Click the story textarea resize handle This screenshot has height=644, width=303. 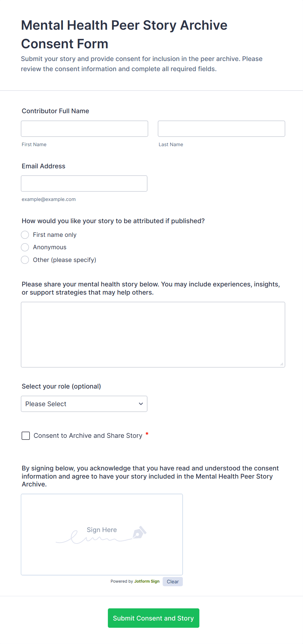[281, 364]
